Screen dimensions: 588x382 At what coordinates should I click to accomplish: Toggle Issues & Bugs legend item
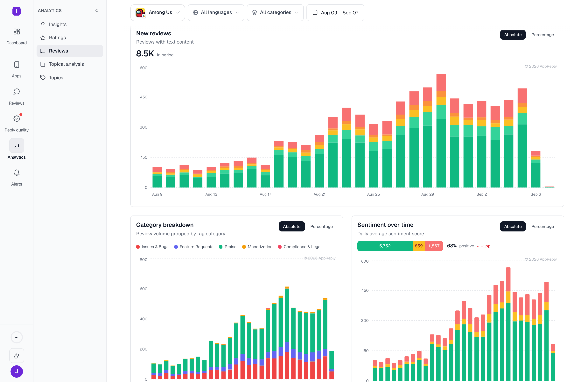point(152,247)
